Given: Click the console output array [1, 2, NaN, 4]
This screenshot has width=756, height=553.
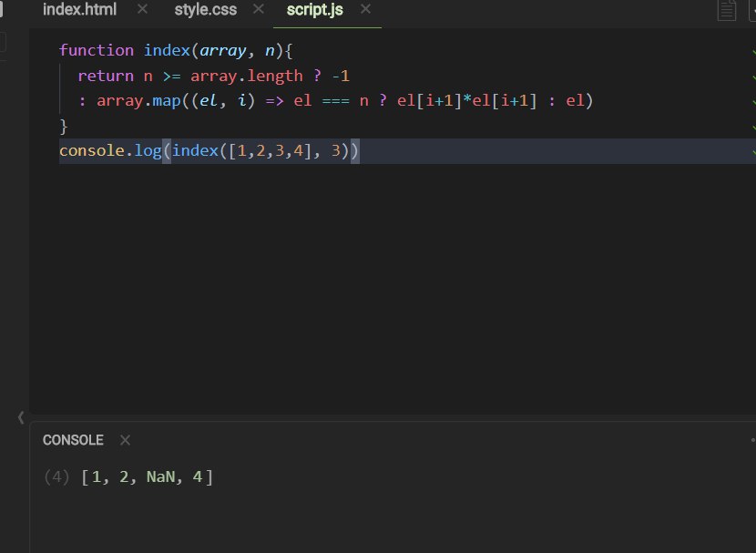Looking at the screenshot, I should pos(147,476).
